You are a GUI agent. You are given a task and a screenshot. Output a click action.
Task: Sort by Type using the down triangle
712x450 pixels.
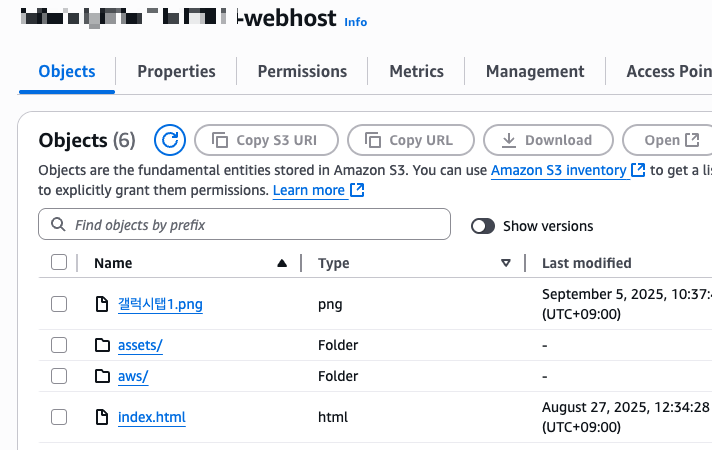coord(505,263)
